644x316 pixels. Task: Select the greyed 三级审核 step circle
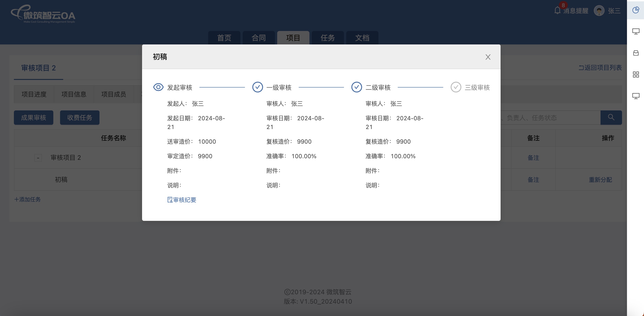pos(456,87)
